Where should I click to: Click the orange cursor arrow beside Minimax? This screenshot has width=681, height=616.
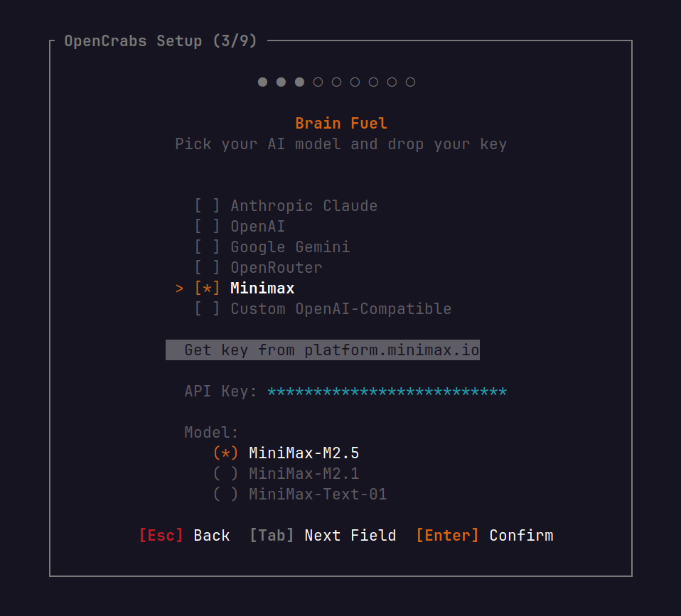179,288
